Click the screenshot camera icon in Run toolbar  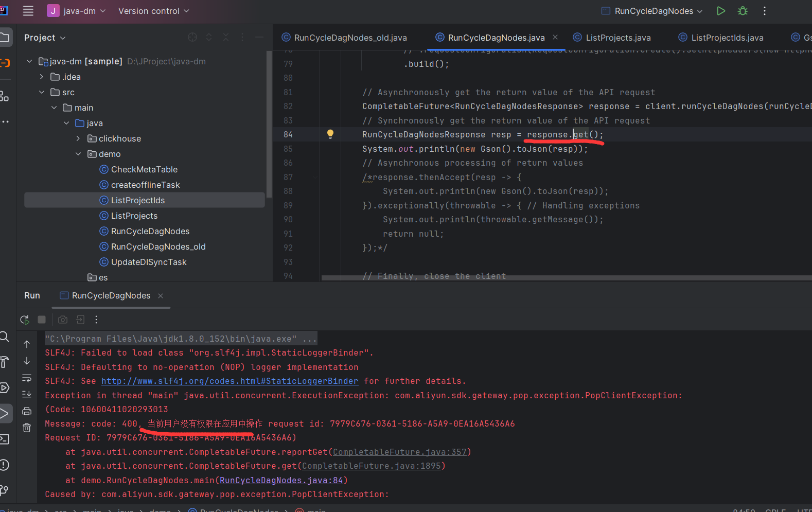pos(63,320)
